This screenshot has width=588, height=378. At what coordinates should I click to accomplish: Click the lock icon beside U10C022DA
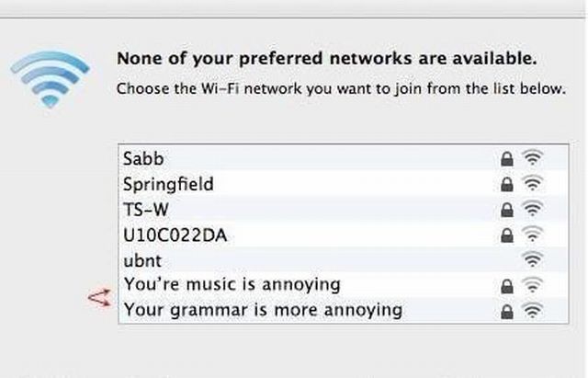coord(506,235)
